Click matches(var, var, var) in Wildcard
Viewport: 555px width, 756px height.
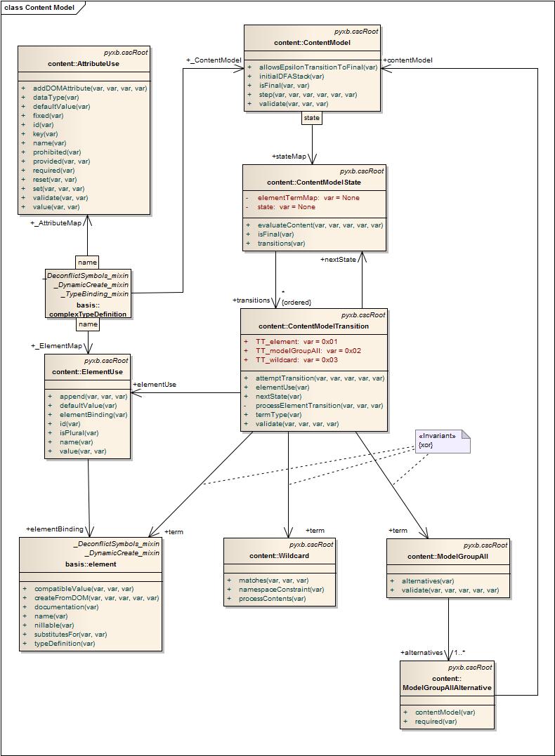pyautogui.click(x=273, y=581)
